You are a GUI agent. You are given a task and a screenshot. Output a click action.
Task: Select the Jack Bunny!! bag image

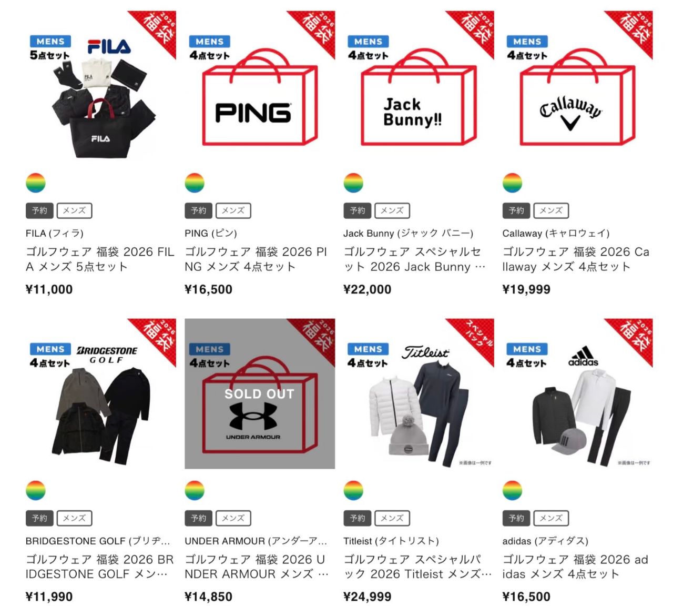419,86
